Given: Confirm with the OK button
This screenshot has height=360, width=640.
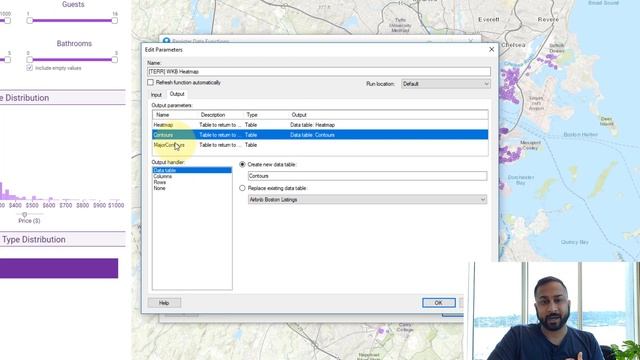Looking at the screenshot, I should tap(439, 303).
